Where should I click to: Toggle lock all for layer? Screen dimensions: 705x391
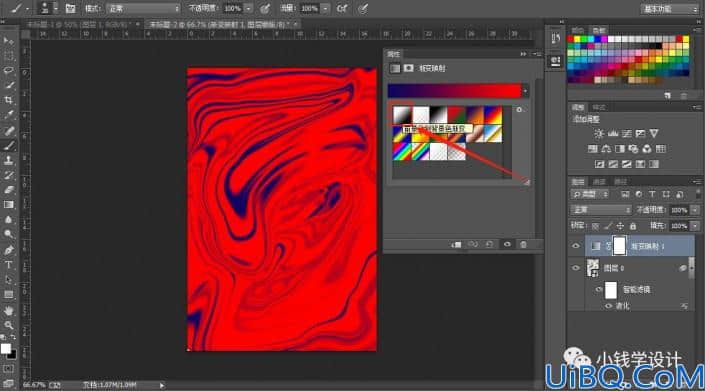coord(633,226)
